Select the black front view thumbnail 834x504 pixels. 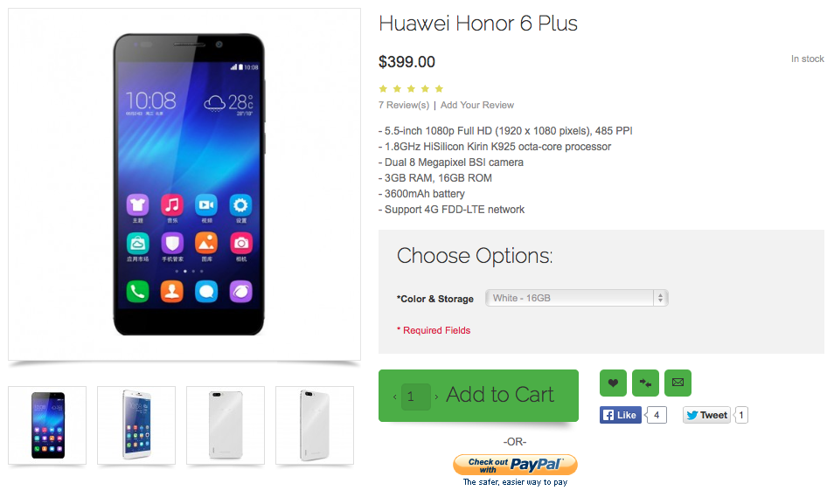point(47,425)
